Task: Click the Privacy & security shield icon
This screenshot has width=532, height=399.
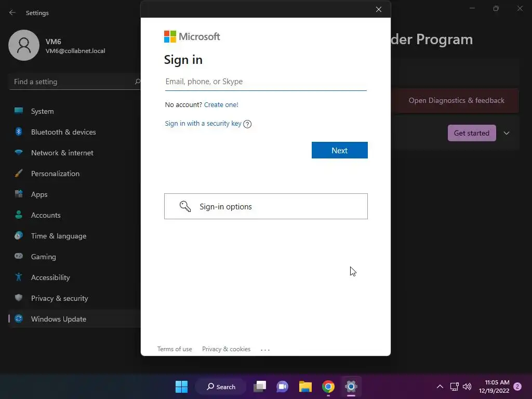Action: [19, 298]
